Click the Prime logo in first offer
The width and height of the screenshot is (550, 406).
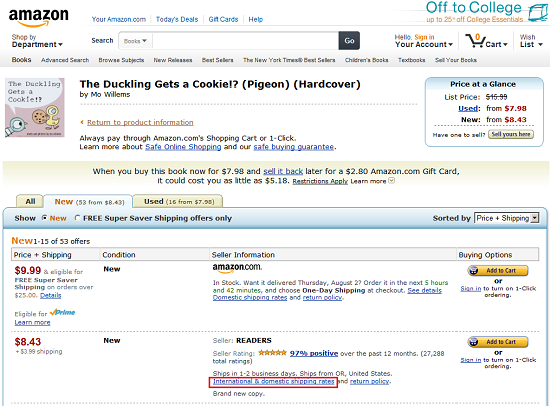point(62,312)
